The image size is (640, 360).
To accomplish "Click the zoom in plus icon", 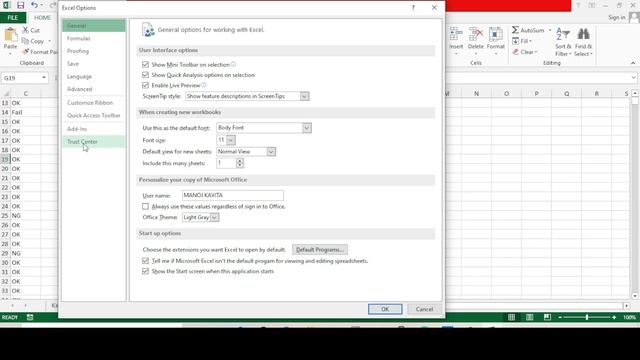I will pyautogui.click(x=614, y=317).
